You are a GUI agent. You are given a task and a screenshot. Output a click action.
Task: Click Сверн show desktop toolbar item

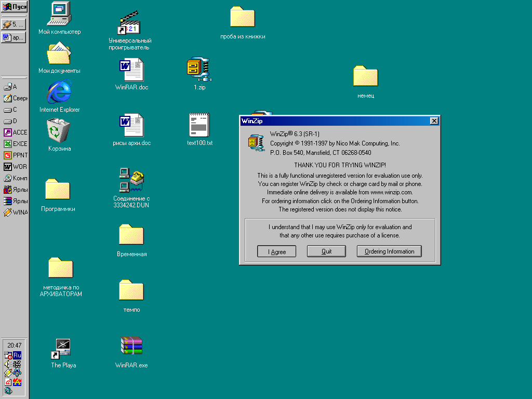click(x=15, y=98)
